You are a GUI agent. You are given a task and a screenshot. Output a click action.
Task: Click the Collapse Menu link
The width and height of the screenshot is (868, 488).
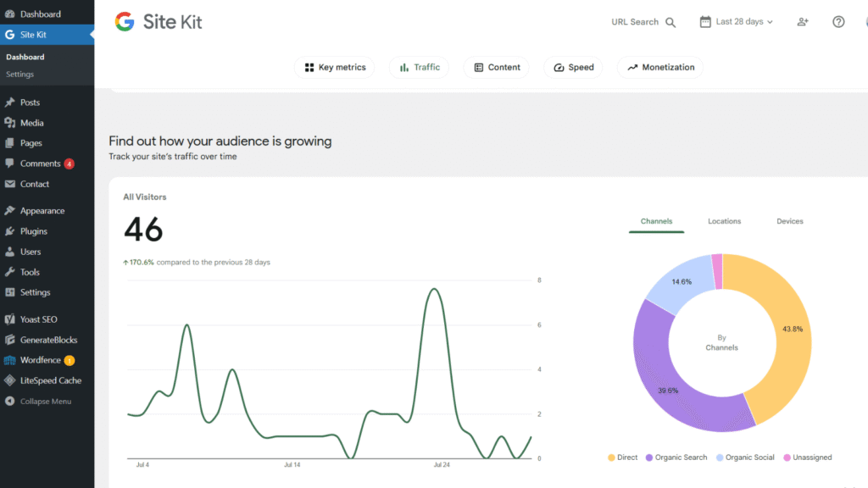point(47,401)
